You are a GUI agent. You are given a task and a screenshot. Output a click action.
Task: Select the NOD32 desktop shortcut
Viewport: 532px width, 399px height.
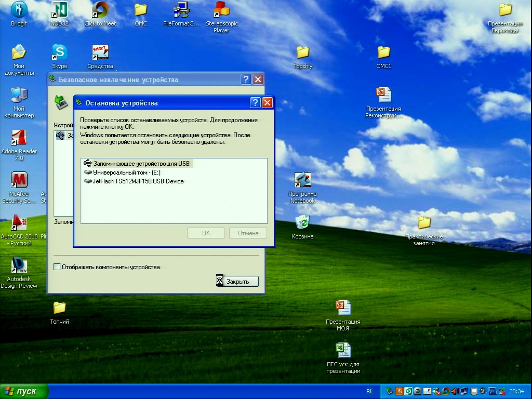coord(59,14)
